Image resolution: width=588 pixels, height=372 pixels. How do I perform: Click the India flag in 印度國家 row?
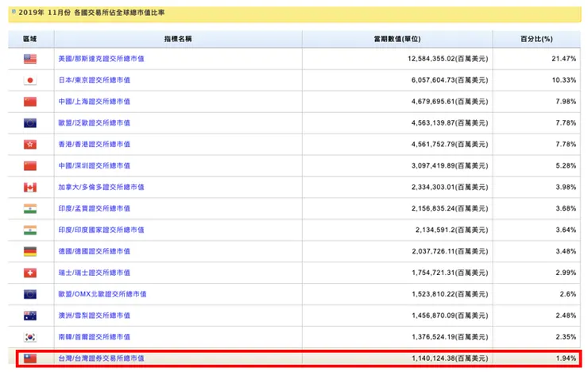(30, 230)
